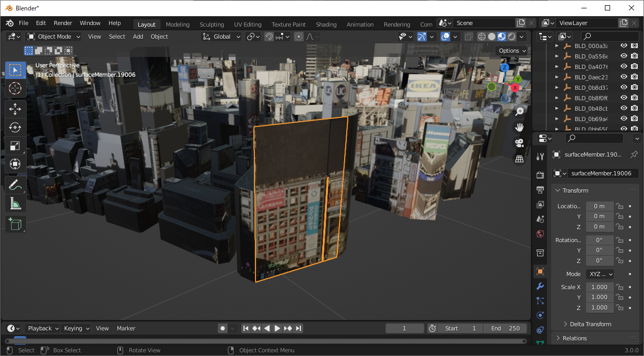Switch to the Shading workspace tab
The image size is (644, 356).
point(326,25)
